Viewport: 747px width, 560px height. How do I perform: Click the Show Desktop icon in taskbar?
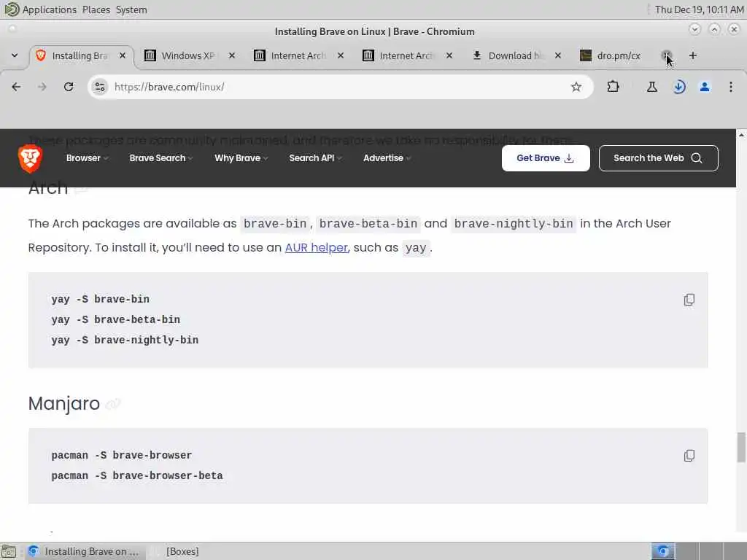[9, 551]
